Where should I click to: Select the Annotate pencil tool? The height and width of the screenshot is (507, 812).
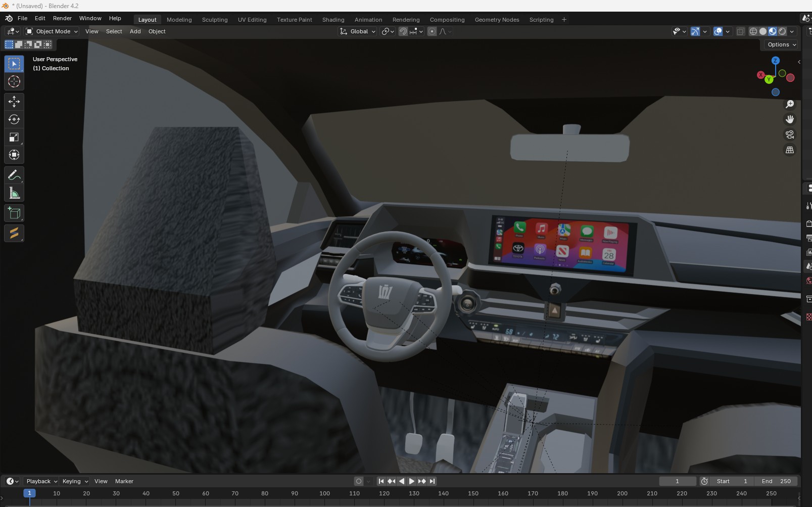coord(14,175)
